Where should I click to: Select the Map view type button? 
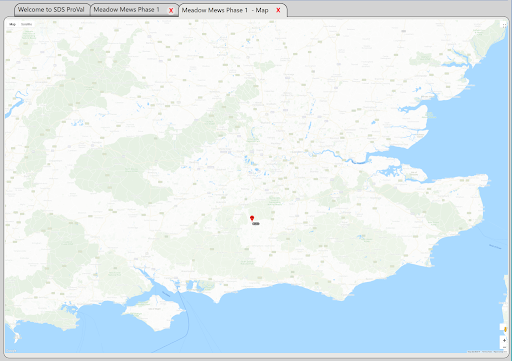(12, 24)
